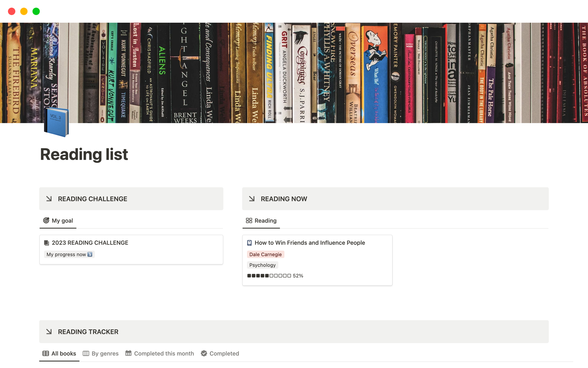
Task: Open Completed this month tab
Action: (x=164, y=353)
